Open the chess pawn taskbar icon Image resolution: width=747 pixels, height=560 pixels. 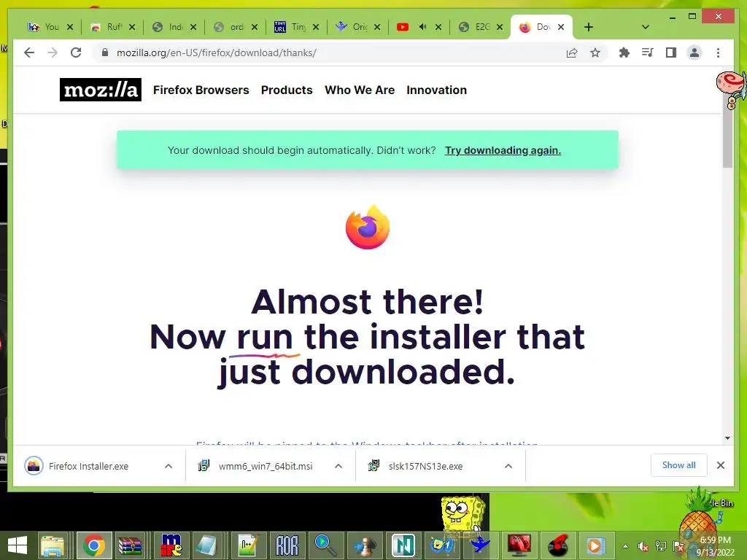point(365,545)
